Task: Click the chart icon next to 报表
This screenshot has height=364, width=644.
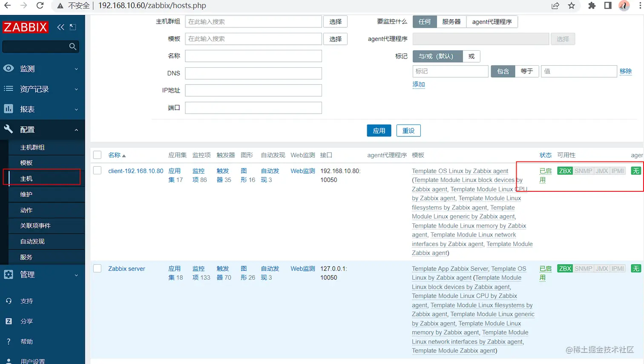Action: 9,109
